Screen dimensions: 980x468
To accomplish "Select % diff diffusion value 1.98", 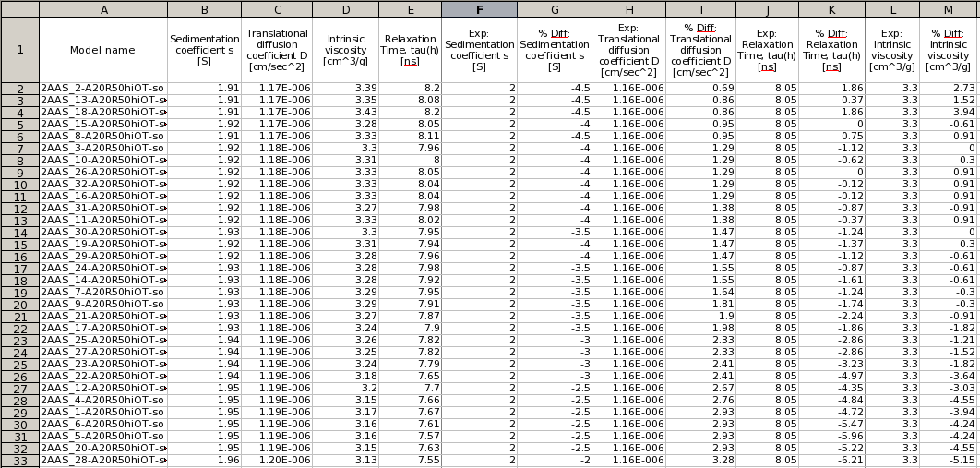I will pos(700,329).
